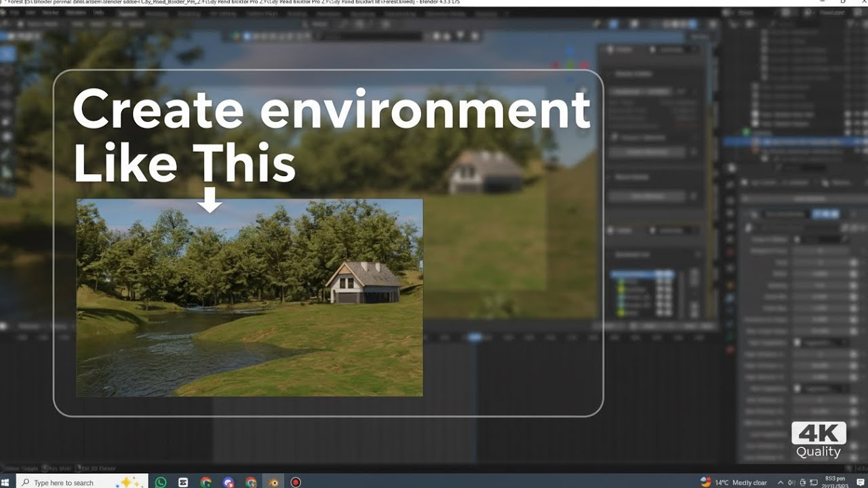Open Blender's File menu
This screenshot has width=868, height=488.
coord(15,12)
